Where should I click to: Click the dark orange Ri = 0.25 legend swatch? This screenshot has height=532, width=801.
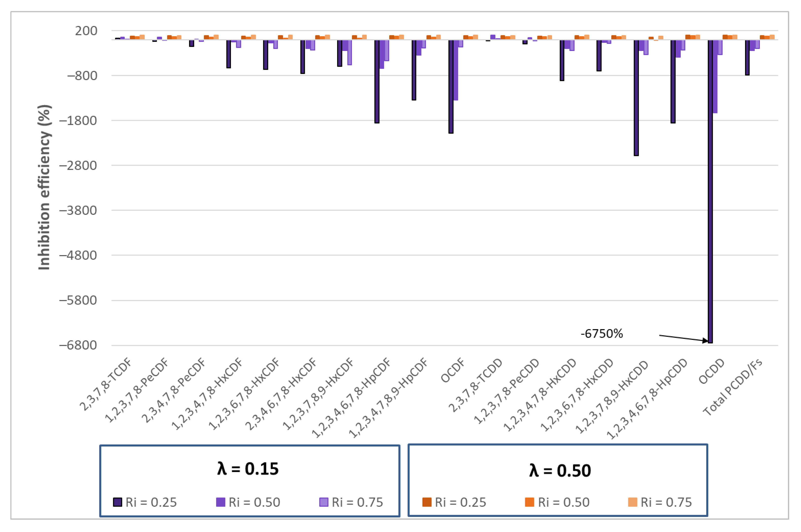(427, 502)
